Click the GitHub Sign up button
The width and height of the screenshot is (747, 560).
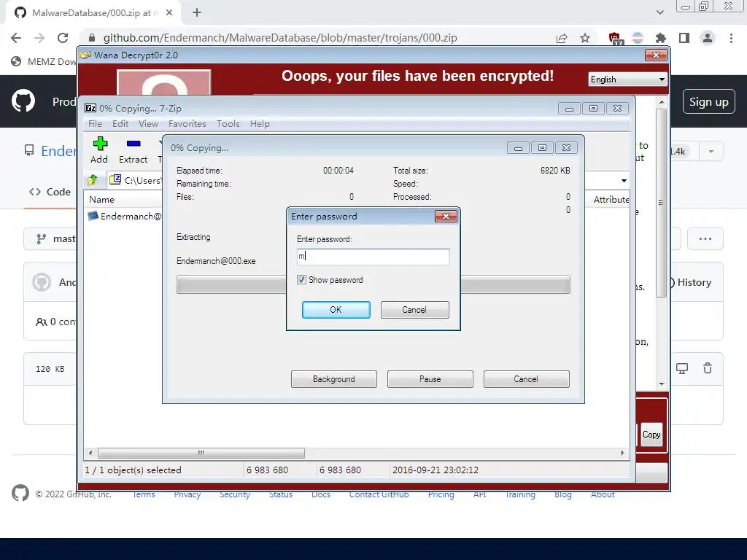(x=709, y=101)
